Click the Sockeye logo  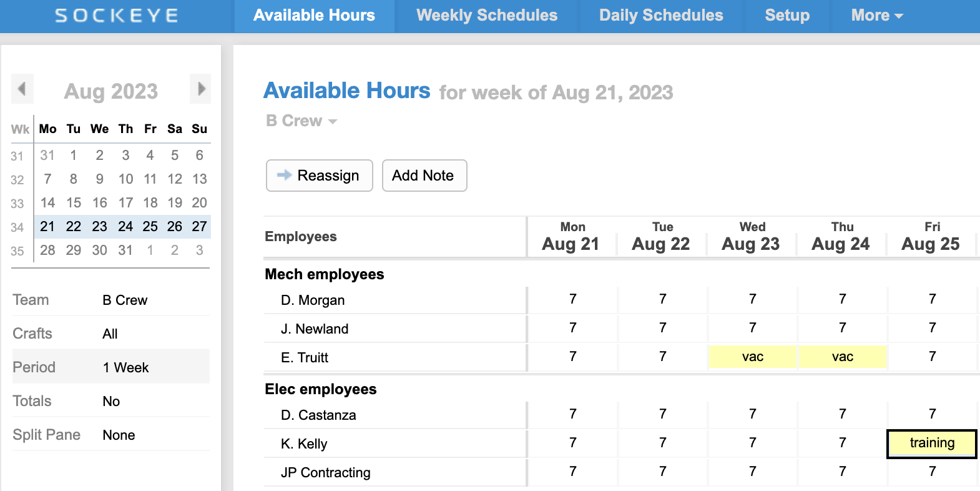point(115,16)
